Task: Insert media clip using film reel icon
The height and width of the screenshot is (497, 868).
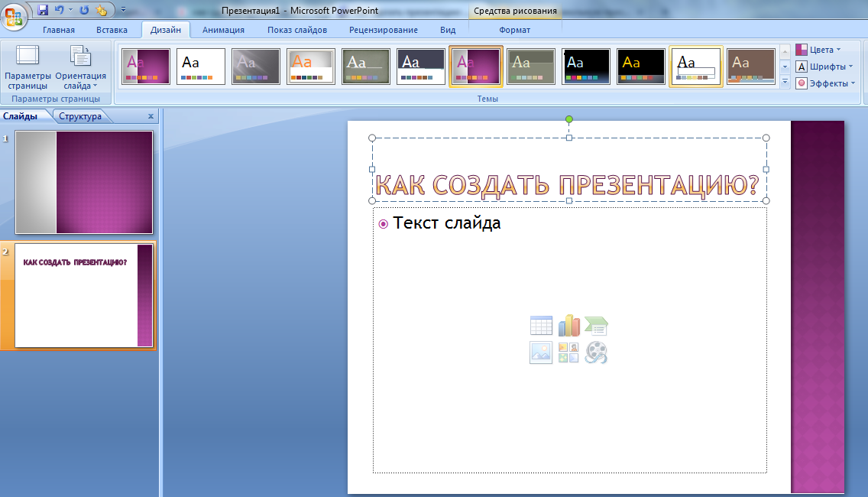Action: tap(596, 352)
